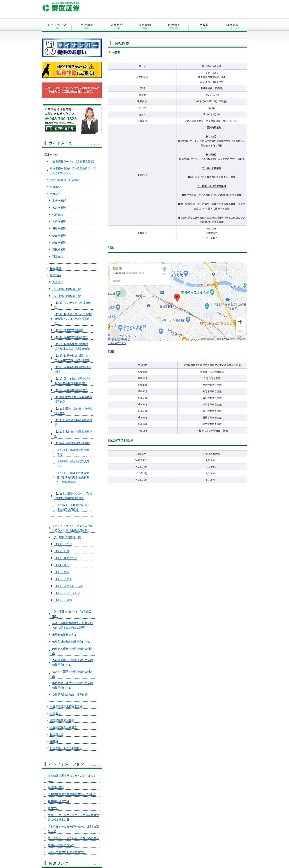This screenshot has width=289, height=868.
Task: Open 【2-4】海外株式型投資信託 link
Action: point(71,337)
